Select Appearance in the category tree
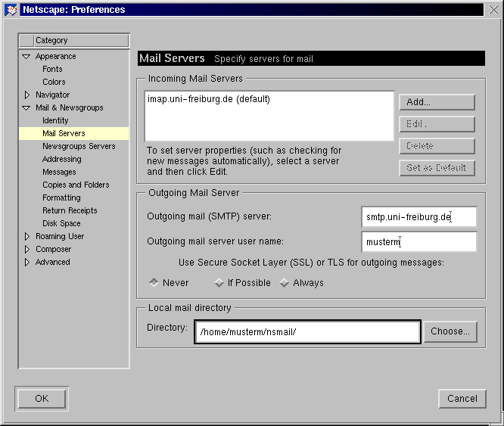Viewport: 504px width, 426px height. [x=55, y=56]
